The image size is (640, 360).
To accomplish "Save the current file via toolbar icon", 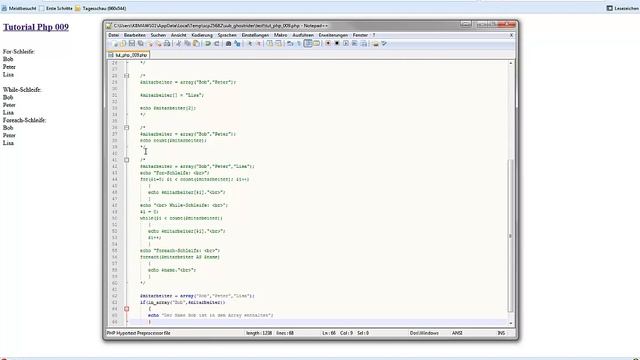I will pos(131,44).
